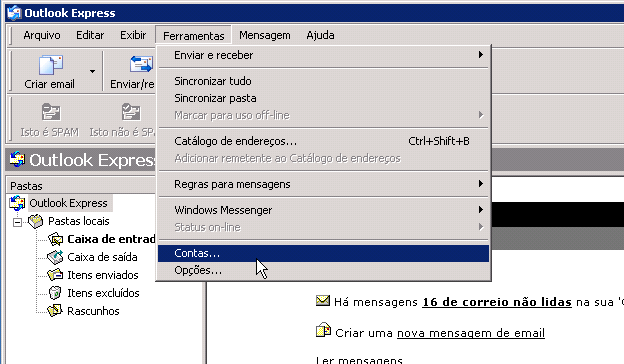This screenshot has width=624, height=364.
Task: Select Caixa de entrada folder label
Action: click(x=111, y=239)
